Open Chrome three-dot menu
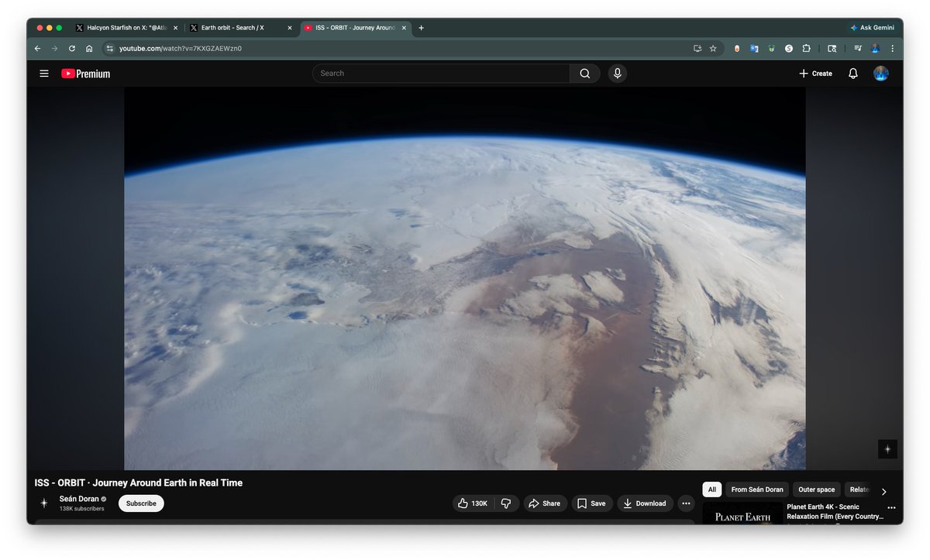 [x=892, y=48]
